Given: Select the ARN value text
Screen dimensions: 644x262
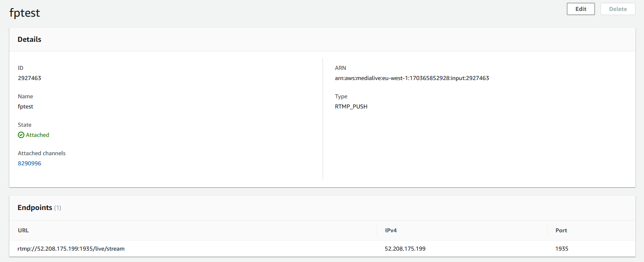Looking at the screenshot, I should point(412,78).
